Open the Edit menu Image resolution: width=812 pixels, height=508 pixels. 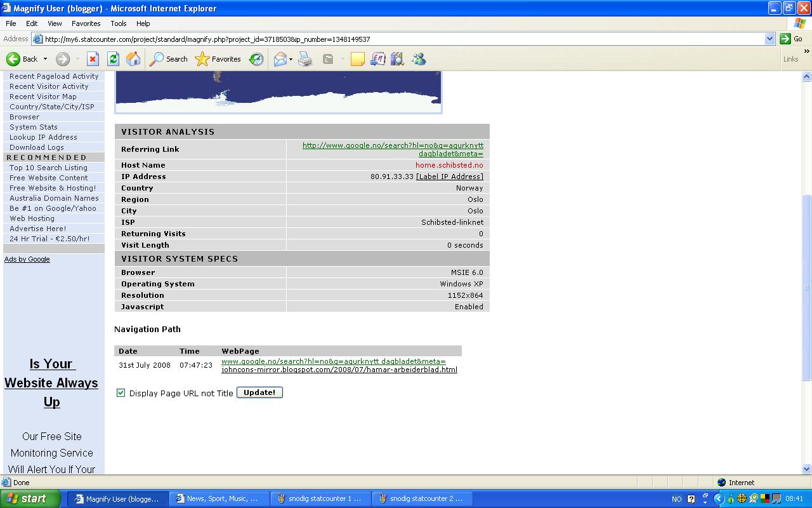32,23
